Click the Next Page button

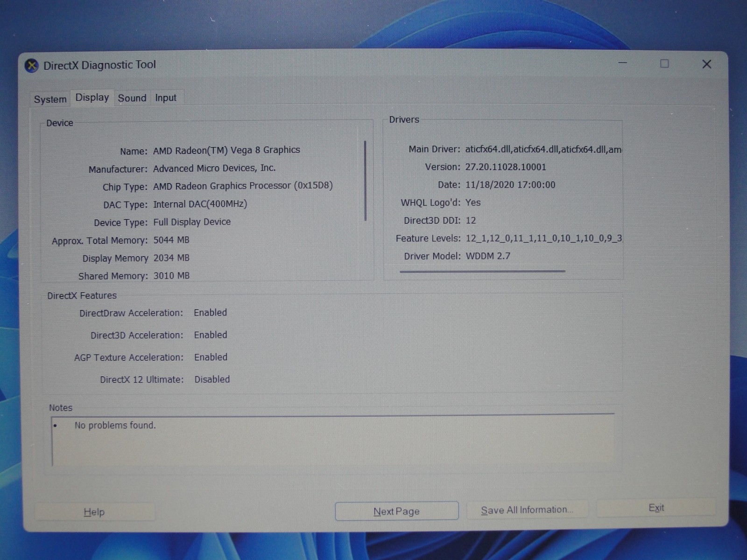(x=396, y=511)
